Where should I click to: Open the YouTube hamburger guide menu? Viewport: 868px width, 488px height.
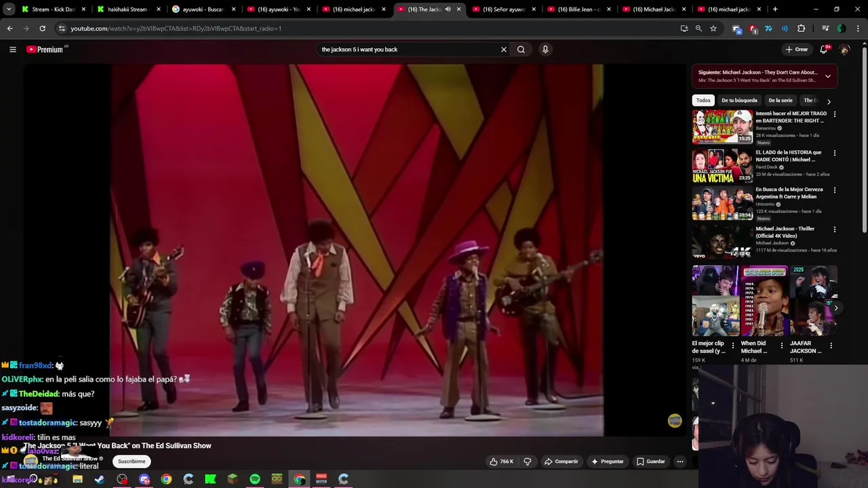[12, 49]
